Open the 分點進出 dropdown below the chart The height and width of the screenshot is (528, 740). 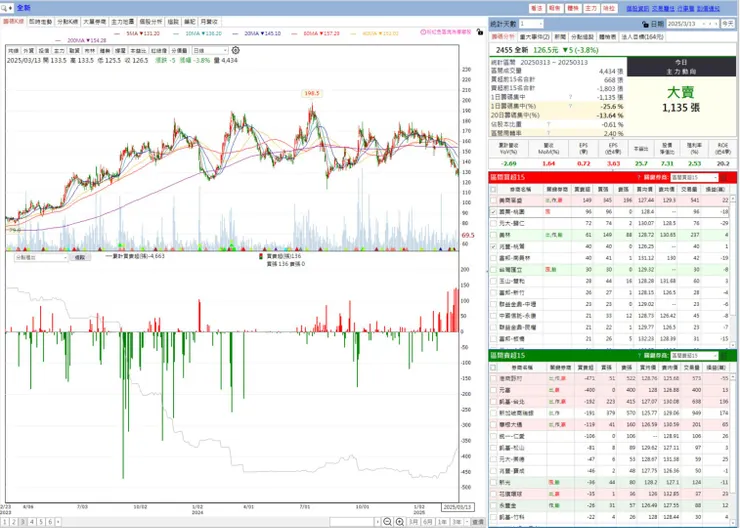click(41, 258)
